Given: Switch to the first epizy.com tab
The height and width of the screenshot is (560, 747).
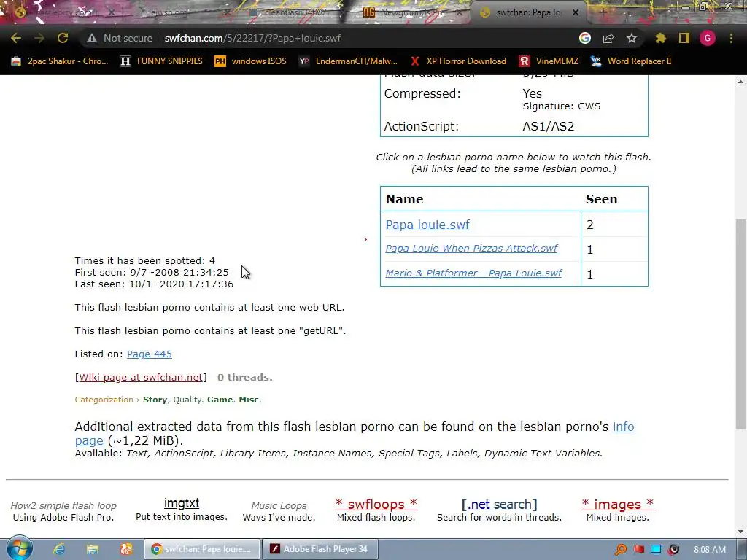Looking at the screenshot, I should [x=64, y=12].
